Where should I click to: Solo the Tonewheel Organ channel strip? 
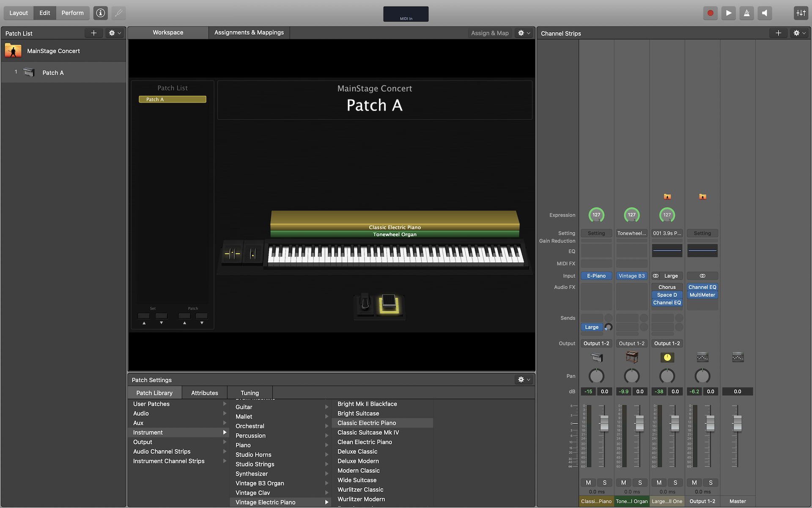coord(640,483)
